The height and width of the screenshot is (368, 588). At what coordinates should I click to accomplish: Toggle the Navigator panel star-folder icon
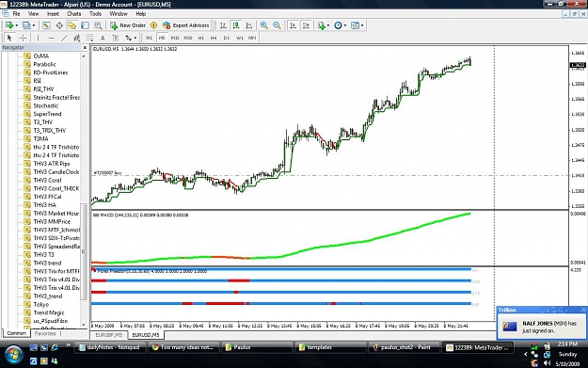pos(72,25)
